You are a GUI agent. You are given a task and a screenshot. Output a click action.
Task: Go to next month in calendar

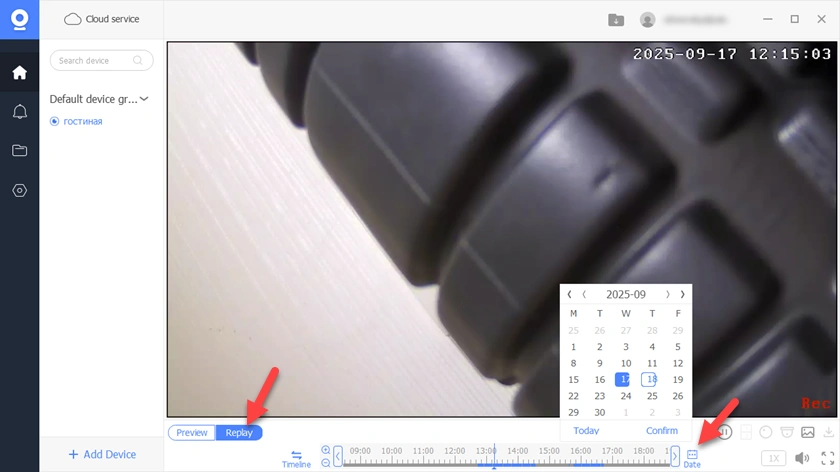pyautogui.click(x=668, y=295)
